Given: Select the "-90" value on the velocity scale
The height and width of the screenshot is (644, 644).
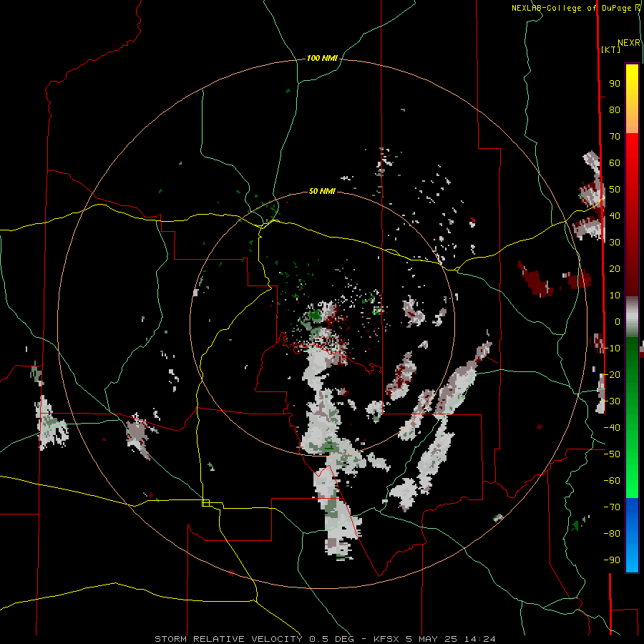Looking at the screenshot, I should click(x=612, y=560).
